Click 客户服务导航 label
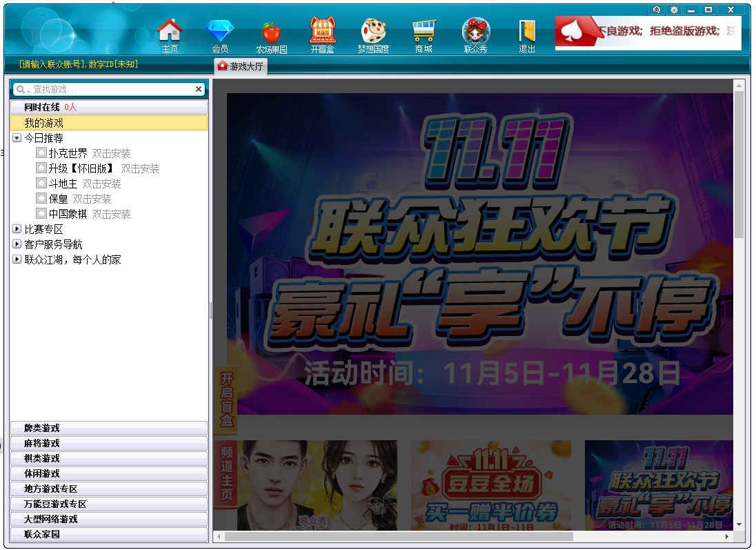Viewport: 756px width, 550px height. click(54, 244)
